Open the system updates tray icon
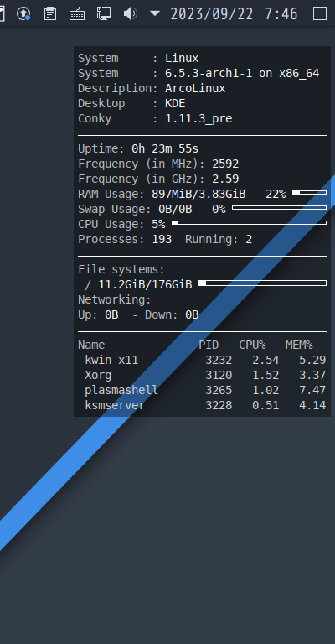This screenshot has height=644, width=335. [x=23, y=13]
